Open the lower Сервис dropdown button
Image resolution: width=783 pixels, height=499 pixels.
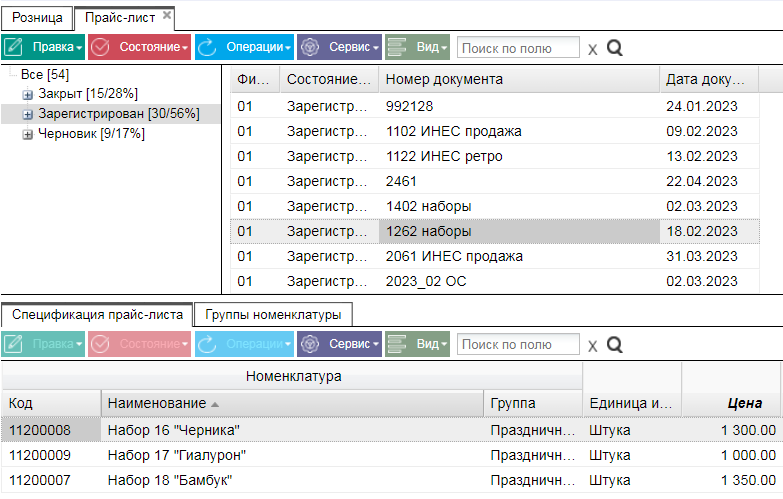pos(339,344)
